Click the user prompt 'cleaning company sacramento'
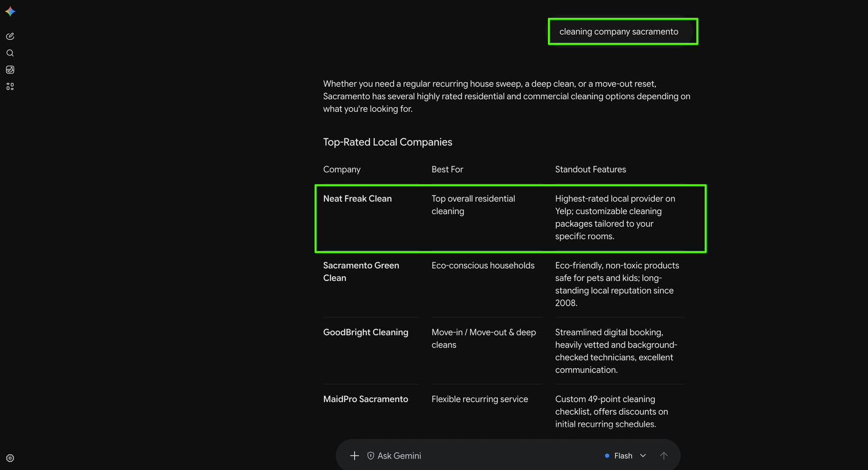868x470 pixels. 619,31
